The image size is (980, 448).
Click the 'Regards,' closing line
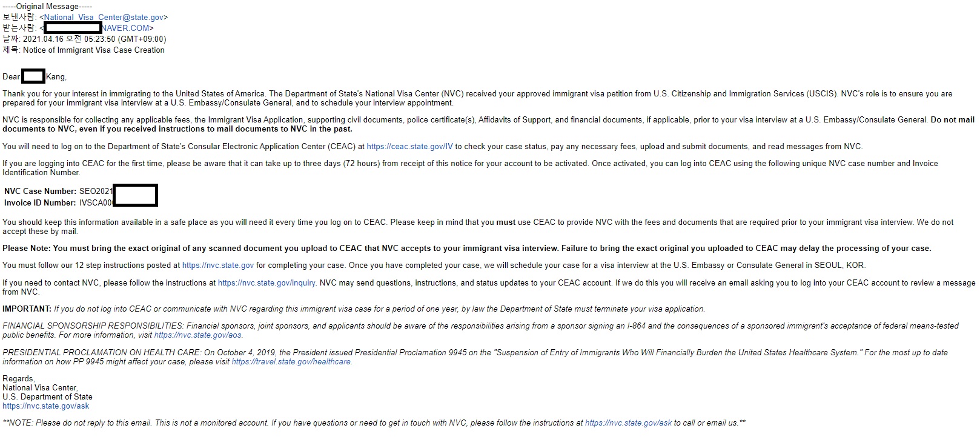[x=19, y=379]
